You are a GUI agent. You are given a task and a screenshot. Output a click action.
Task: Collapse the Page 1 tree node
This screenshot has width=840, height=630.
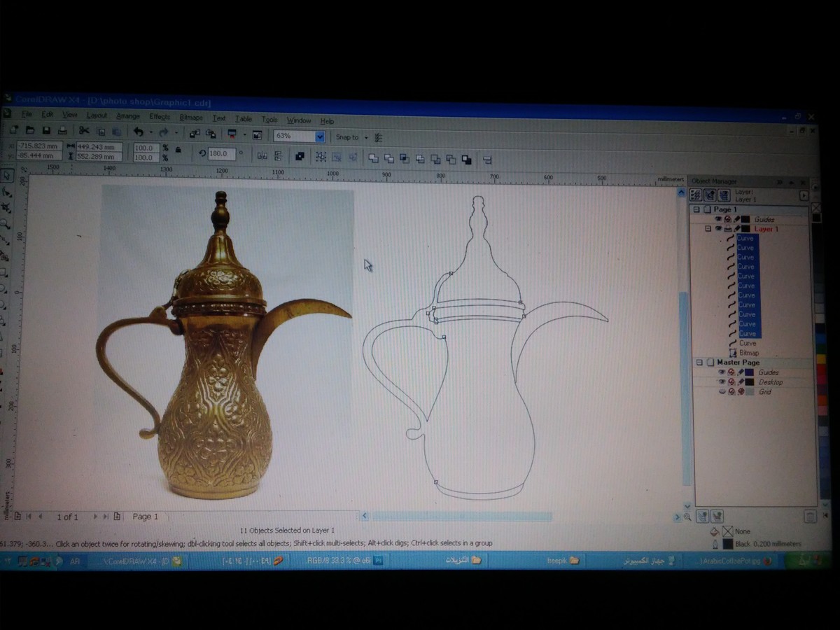tap(696, 210)
